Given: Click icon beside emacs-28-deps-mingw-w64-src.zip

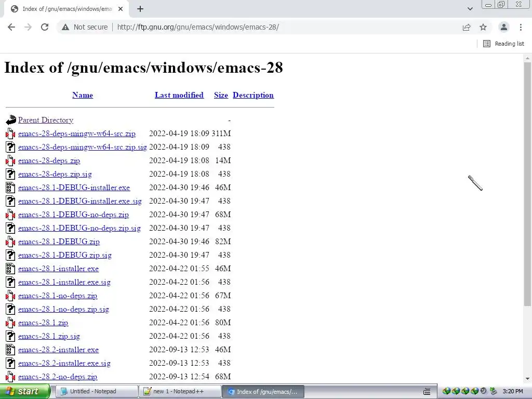Looking at the screenshot, I should coord(10,134).
